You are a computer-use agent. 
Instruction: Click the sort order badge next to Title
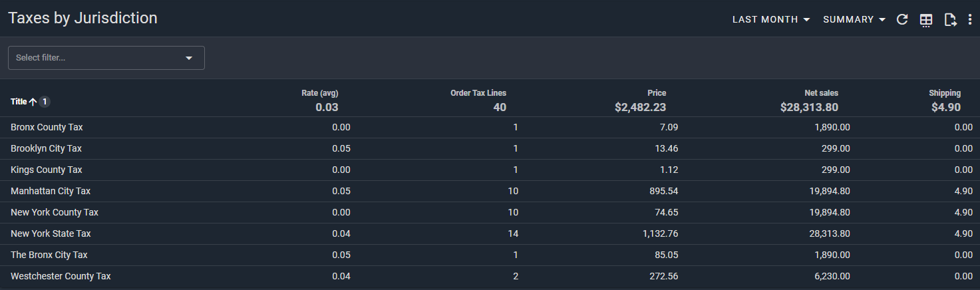click(44, 102)
